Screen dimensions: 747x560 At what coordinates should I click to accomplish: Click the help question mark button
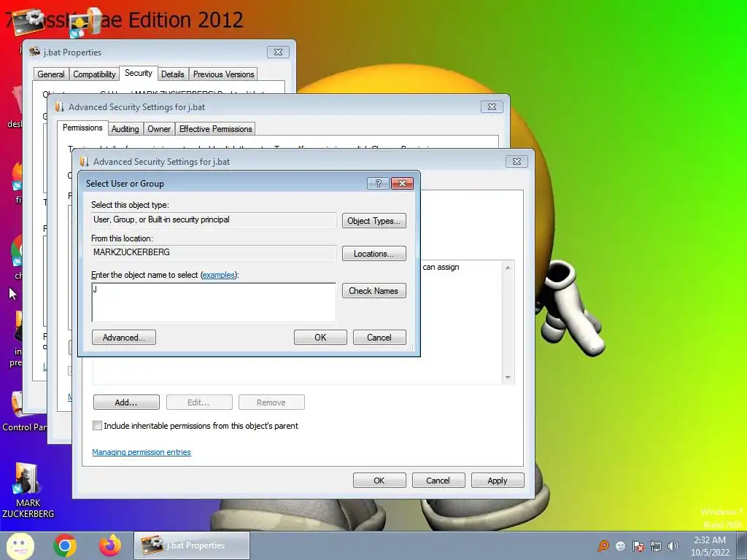click(x=379, y=183)
